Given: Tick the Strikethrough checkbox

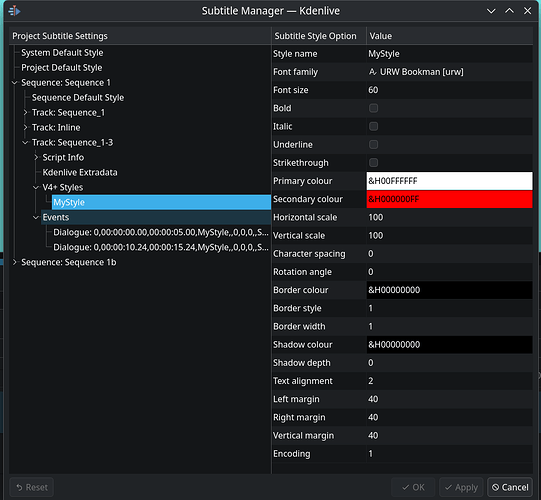Looking at the screenshot, I should [373, 163].
